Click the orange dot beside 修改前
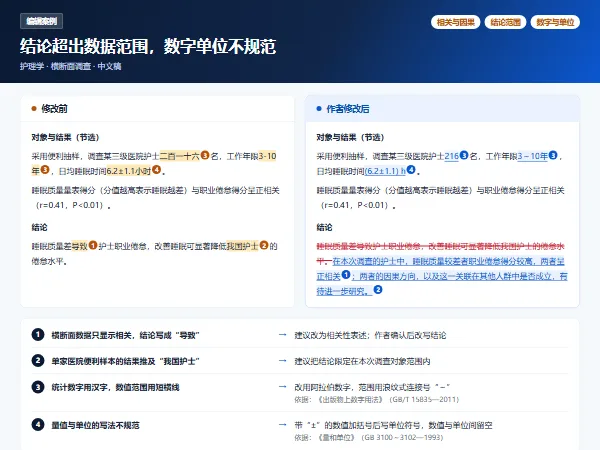600x450 pixels. click(34, 109)
